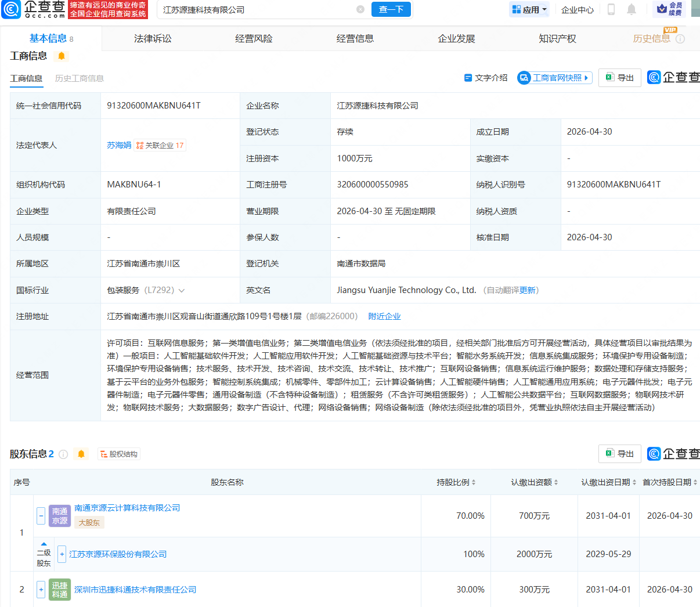Collapse 南通京源云计算 shareholder row

41,516
